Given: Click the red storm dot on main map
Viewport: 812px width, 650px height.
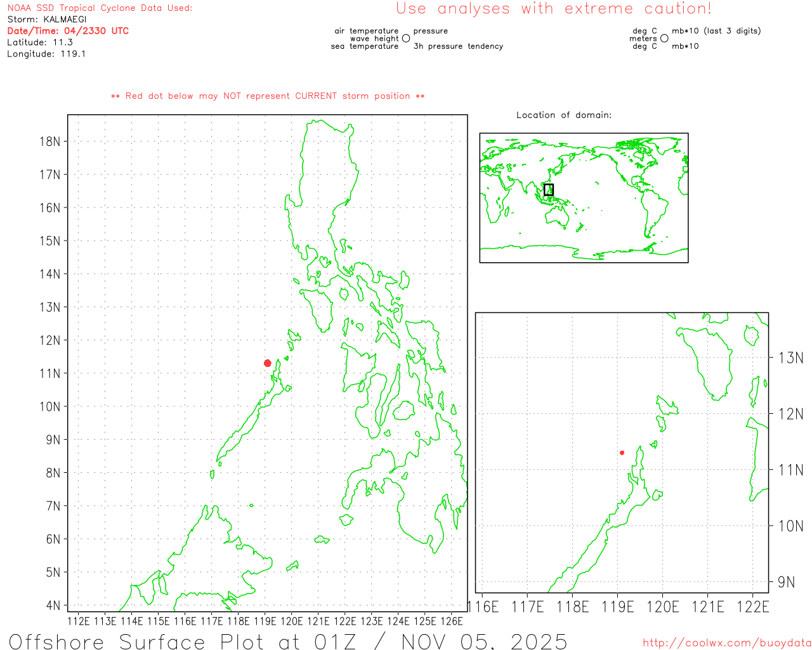Looking at the screenshot, I should 268,363.
